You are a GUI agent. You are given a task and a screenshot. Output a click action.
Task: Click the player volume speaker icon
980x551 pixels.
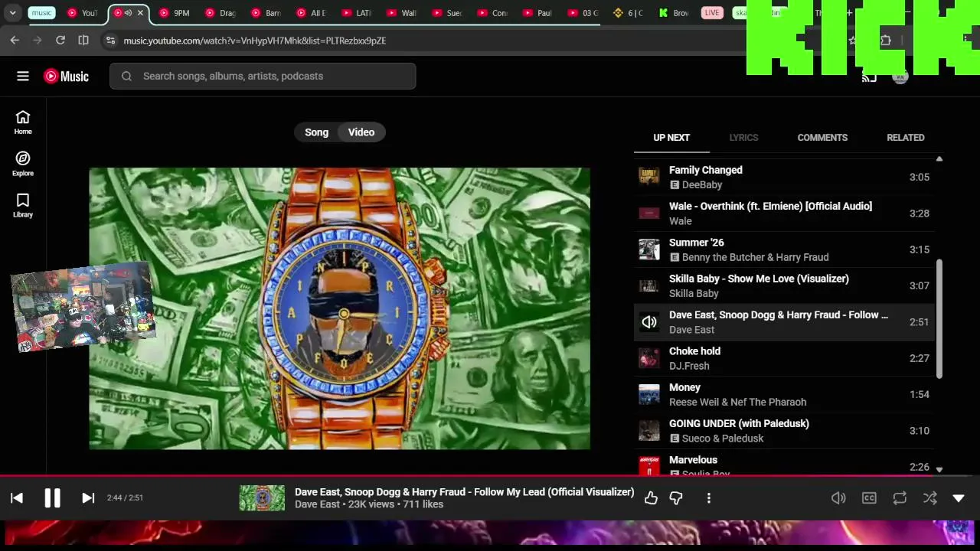[838, 498]
